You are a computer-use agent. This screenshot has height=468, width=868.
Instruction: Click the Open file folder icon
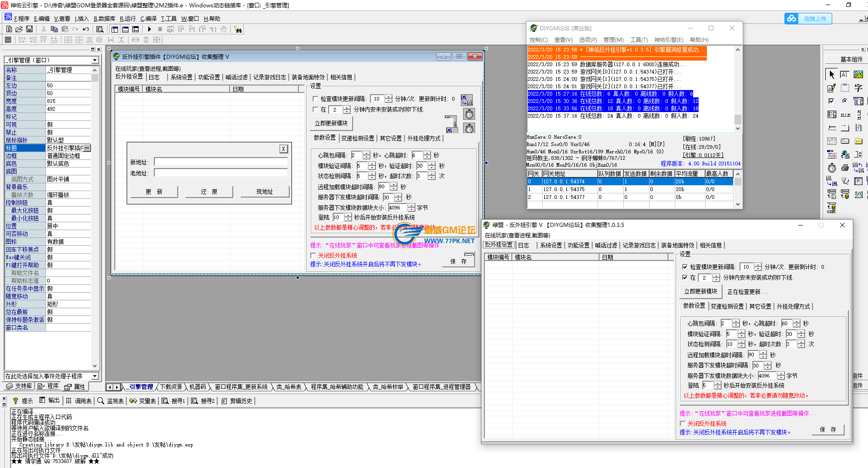[19, 29]
